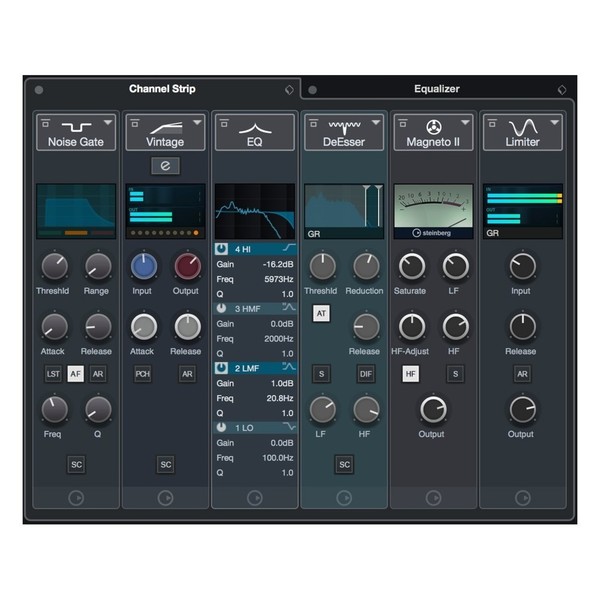Toggle the DeEsser S solo button
The image size is (600, 600).
(x=321, y=374)
